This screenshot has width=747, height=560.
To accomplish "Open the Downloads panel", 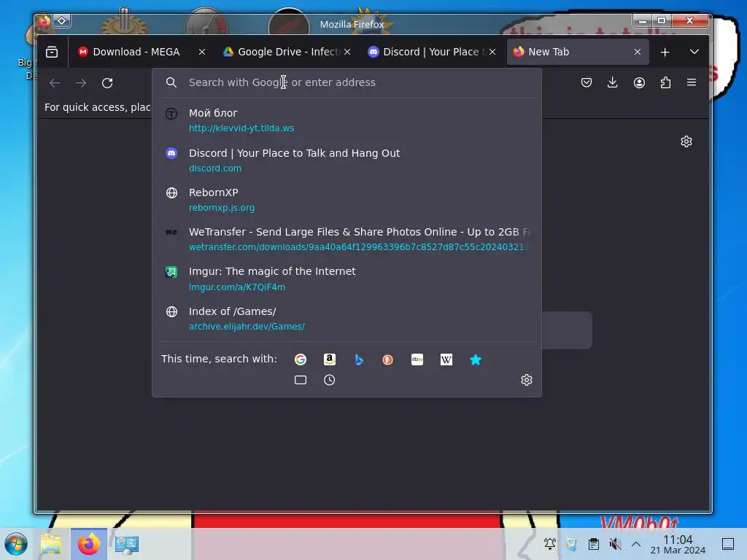I will tap(613, 82).
